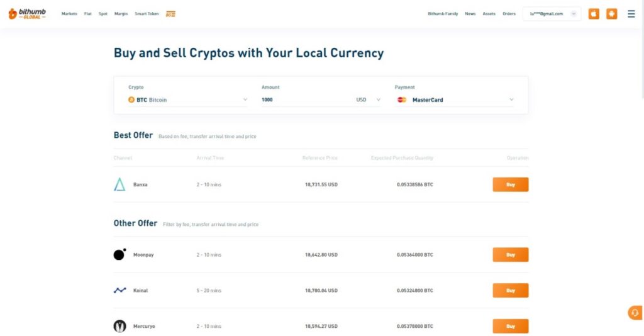Click the orange promo badge beside Smart Token

170,14
